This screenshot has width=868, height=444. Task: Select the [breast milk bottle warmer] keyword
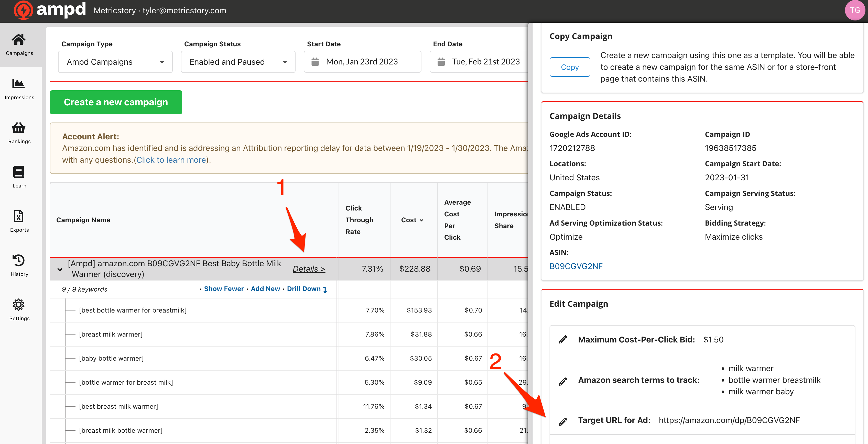[x=121, y=430]
